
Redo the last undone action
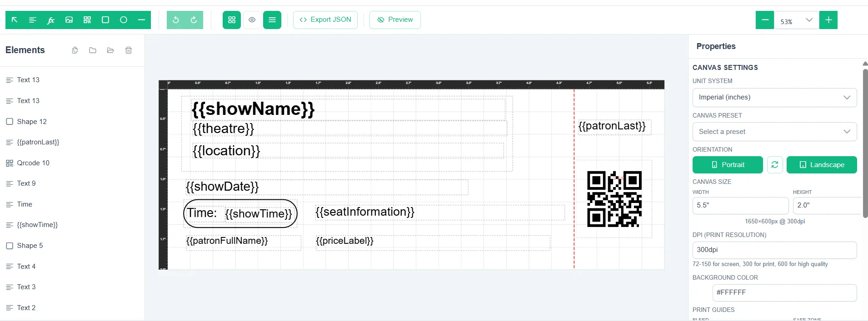pos(194,20)
